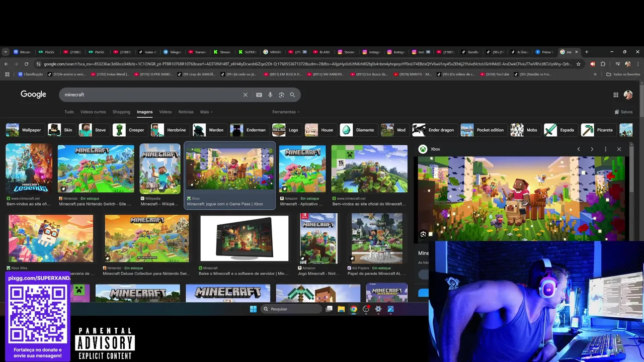Show previous image in preview panel
Image resolution: width=644 pixels, height=362 pixels.
579,149
